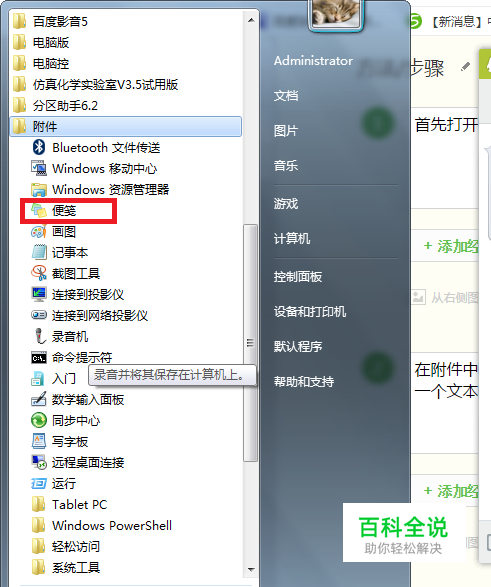The height and width of the screenshot is (587, 491).
Task: Open 写字板 wordpad icon
Action: 39,441
